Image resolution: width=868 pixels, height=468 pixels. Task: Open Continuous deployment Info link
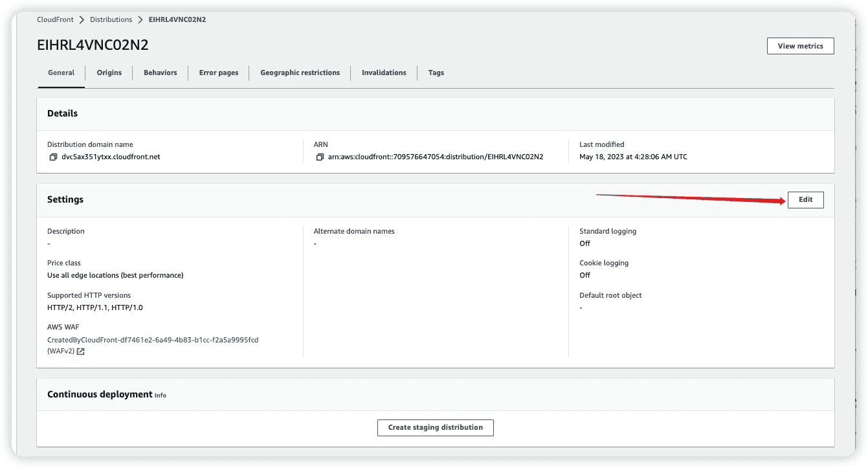161,395
